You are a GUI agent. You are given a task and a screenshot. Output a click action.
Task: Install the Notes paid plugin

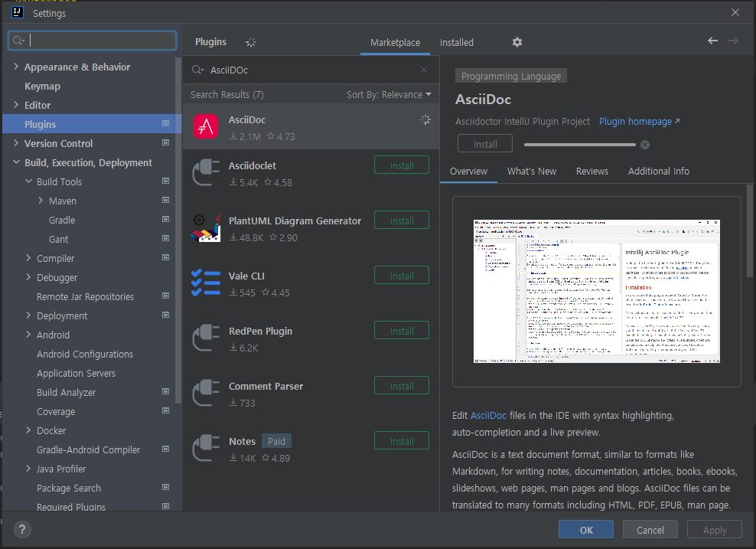click(x=402, y=441)
